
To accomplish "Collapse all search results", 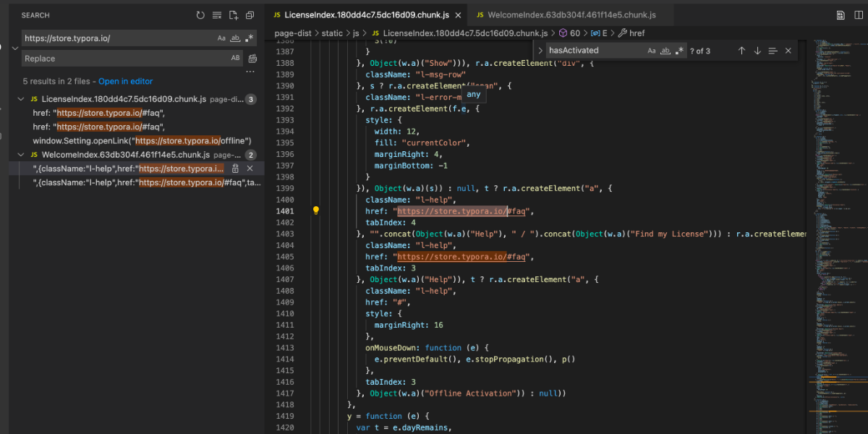I will coord(250,15).
